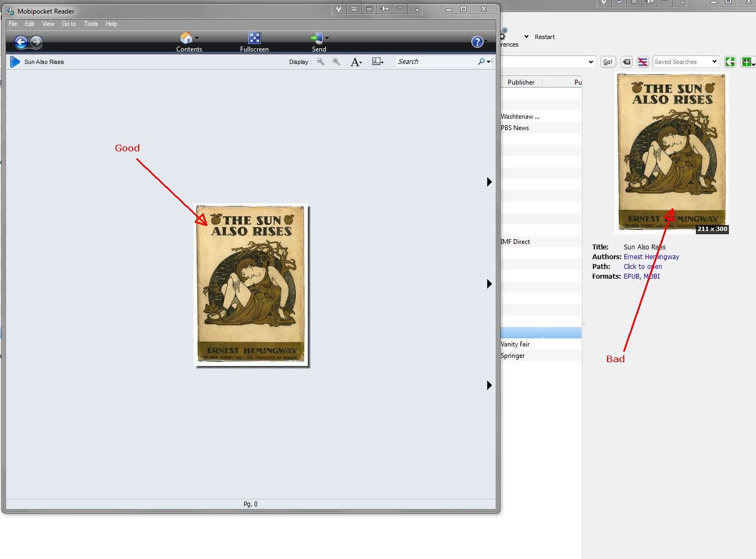Open the MOBI format link
756x559 pixels.
pos(651,277)
